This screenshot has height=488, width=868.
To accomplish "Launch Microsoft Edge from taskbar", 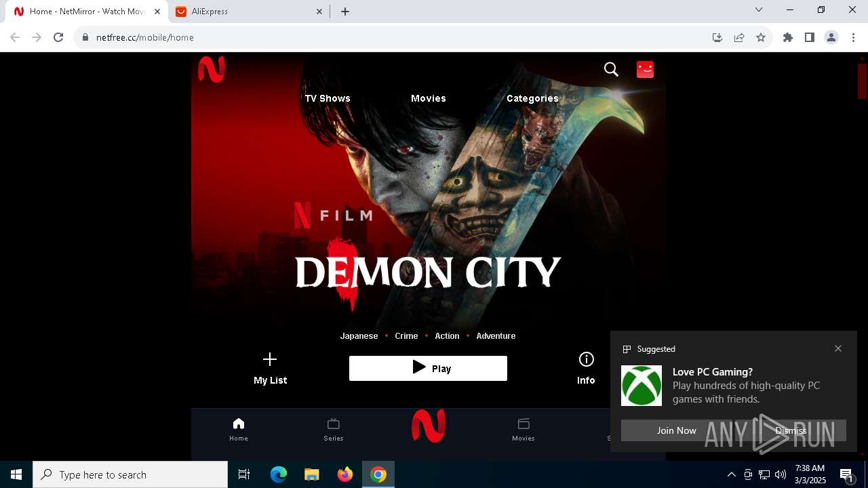I will pos(279,474).
